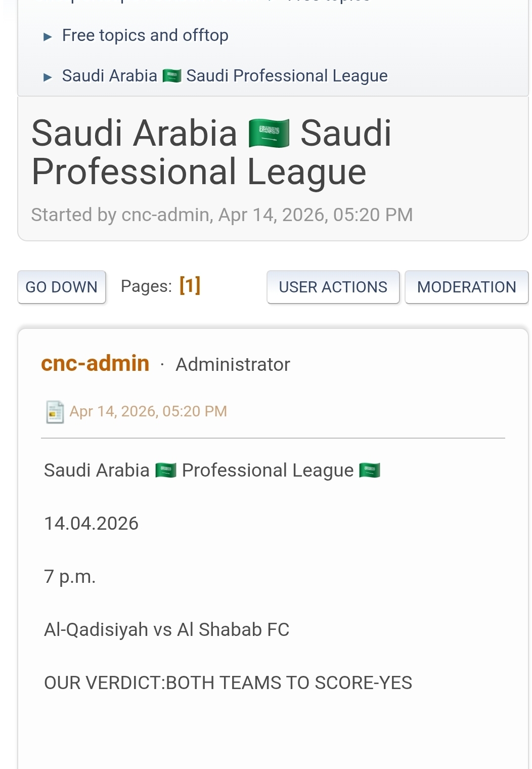Click the Administrator role label
Viewport: 532px width, 769px height.
tap(233, 365)
